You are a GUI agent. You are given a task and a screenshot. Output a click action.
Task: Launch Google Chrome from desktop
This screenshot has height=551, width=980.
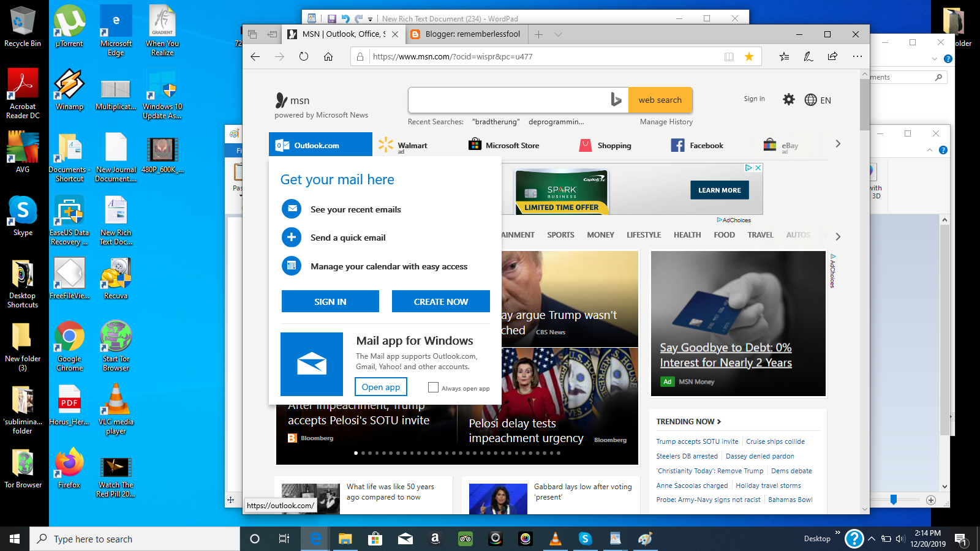click(x=69, y=346)
